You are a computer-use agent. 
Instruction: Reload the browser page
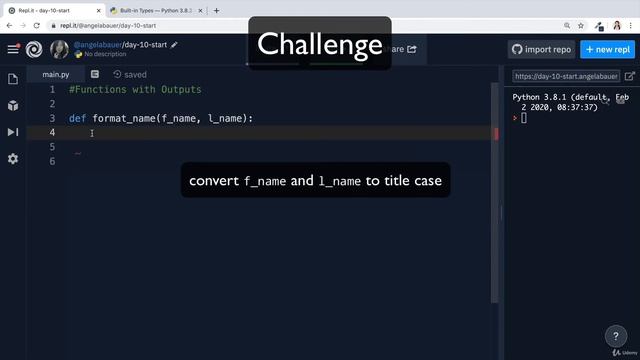[37, 25]
